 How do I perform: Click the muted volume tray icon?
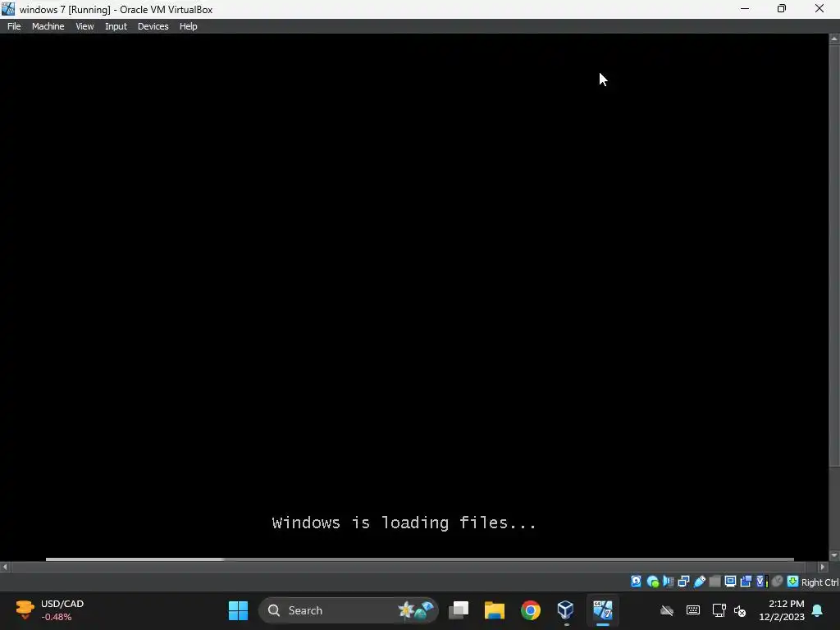pos(740,610)
